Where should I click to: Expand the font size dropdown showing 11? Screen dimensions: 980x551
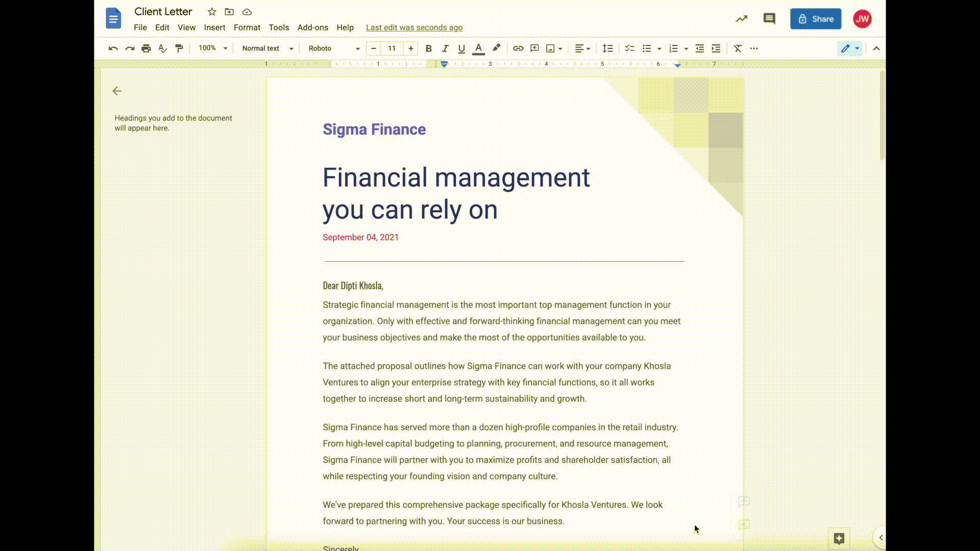coord(391,48)
